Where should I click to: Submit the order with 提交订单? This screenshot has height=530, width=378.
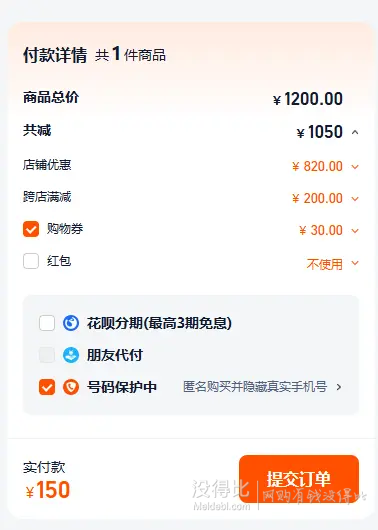[299, 479]
